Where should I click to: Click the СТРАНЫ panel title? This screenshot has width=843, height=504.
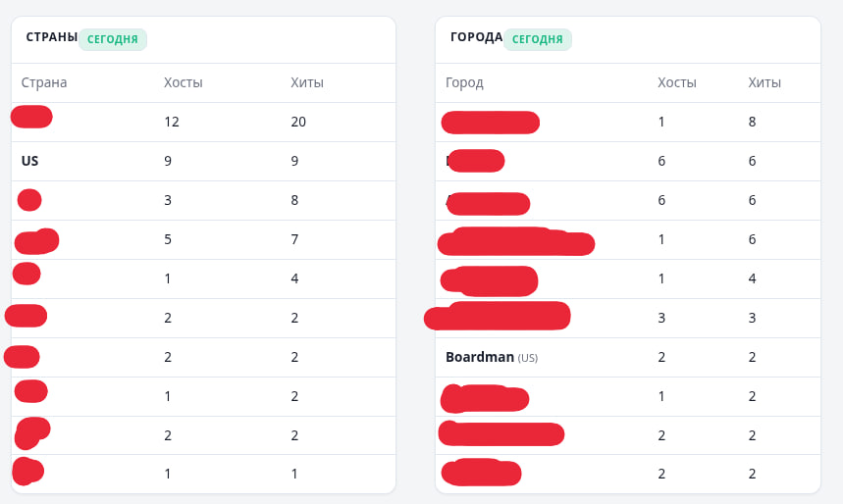click(x=52, y=37)
